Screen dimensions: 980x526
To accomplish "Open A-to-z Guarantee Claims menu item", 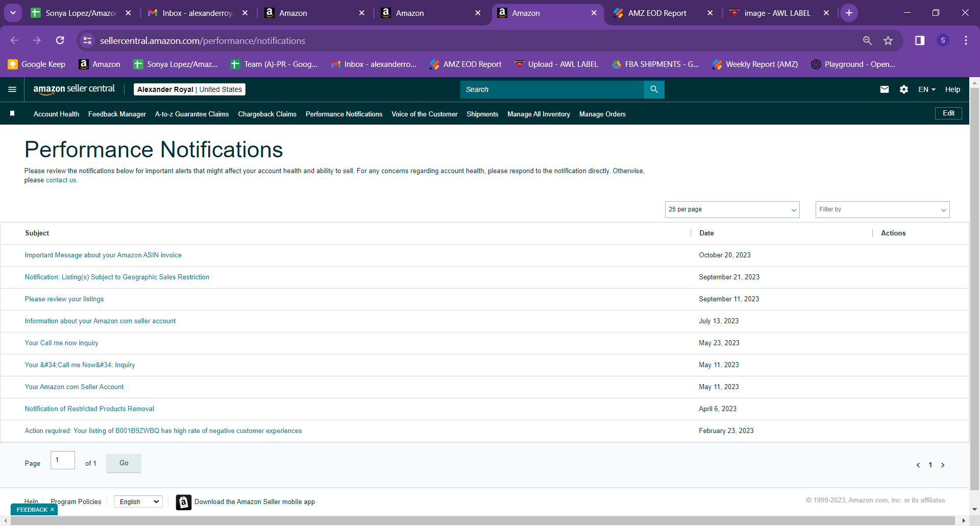I will click(x=192, y=114).
